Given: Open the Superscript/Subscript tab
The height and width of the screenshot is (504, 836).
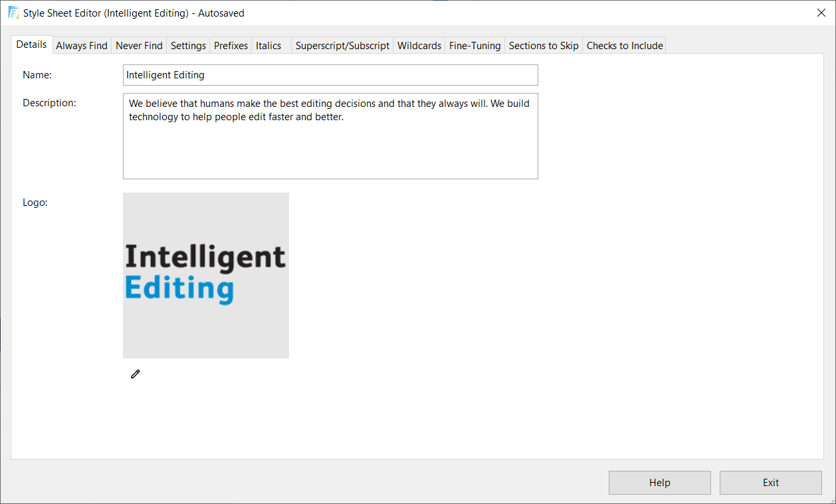Looking at the screenshot, I should [x=342, y=46].
